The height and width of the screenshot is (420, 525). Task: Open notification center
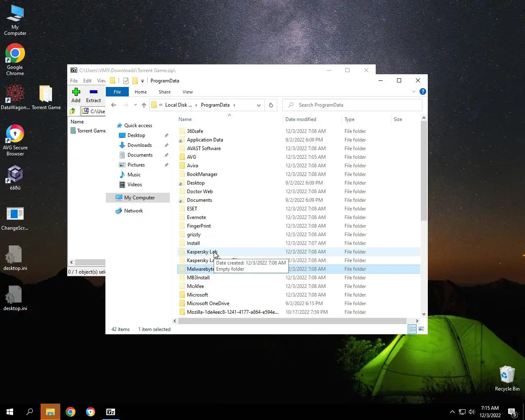pos(512,412)
